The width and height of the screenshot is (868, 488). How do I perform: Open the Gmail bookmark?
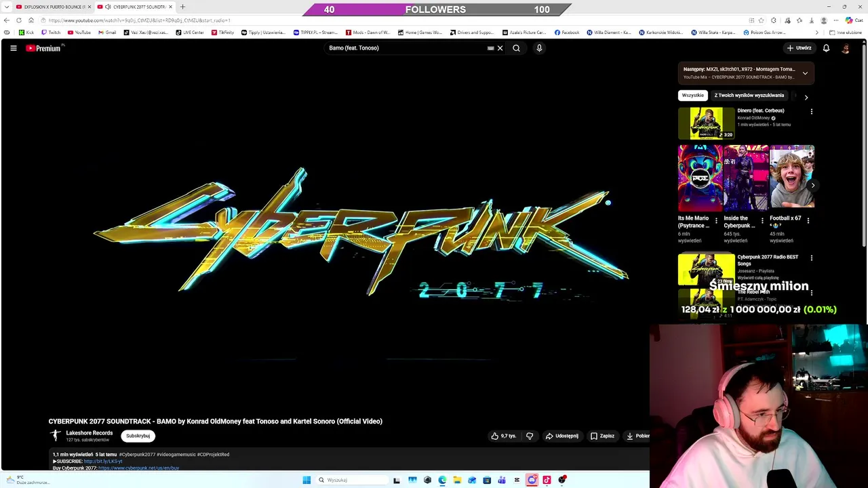pyautogui.click(x=107, y=33)
